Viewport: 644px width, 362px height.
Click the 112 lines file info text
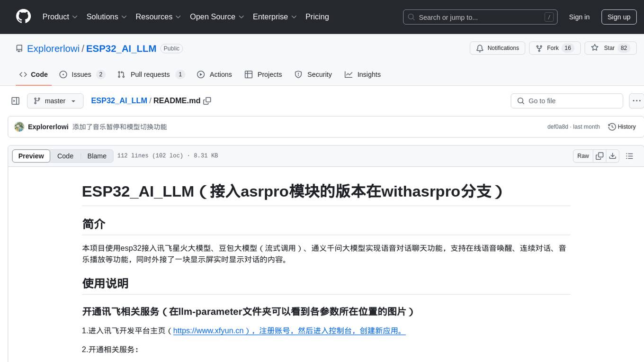(x=168, y=156)
